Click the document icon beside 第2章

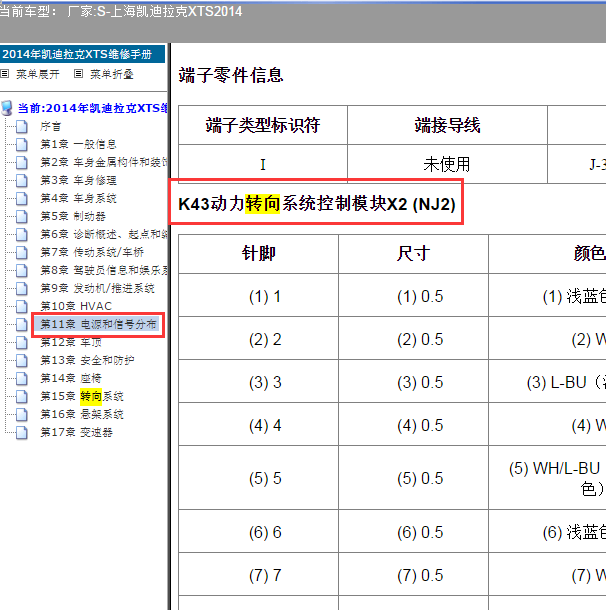click(x=22, y=162)
